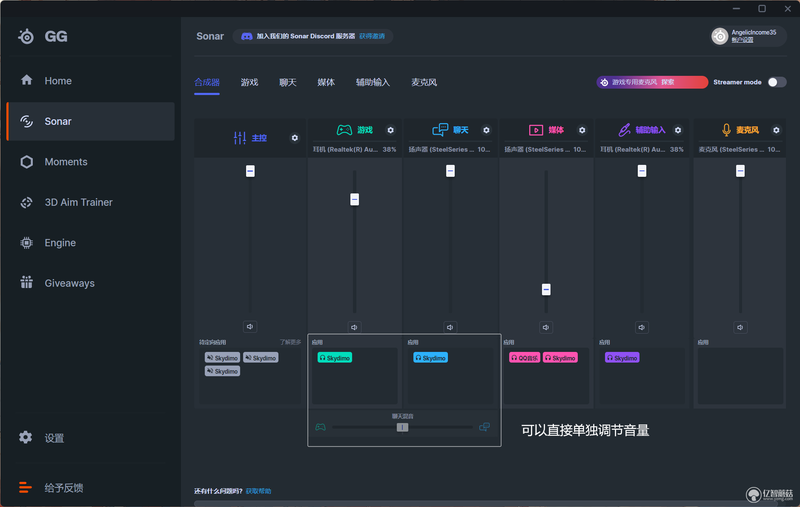Select the QQ音乐 app chip under 媒体
The image size is (800, 507).
[x=524, y=358]
